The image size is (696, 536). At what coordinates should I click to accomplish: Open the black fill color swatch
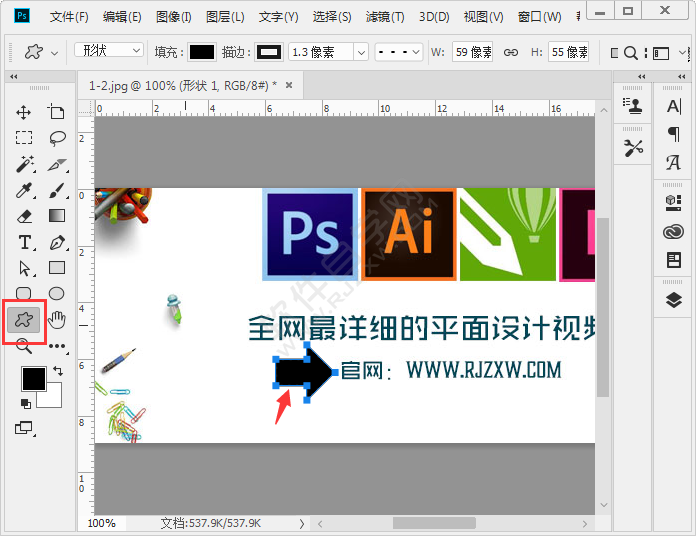(x=202, y=52)
